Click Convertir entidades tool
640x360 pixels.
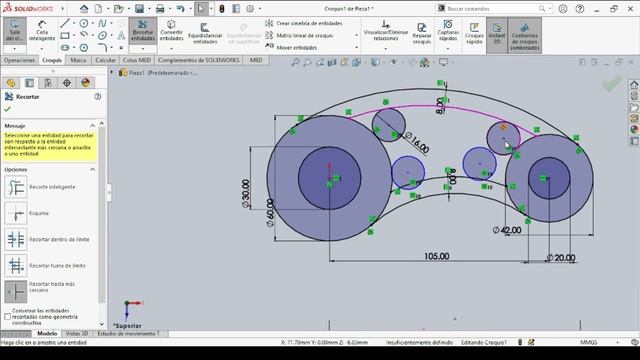[x=171, y=31]
